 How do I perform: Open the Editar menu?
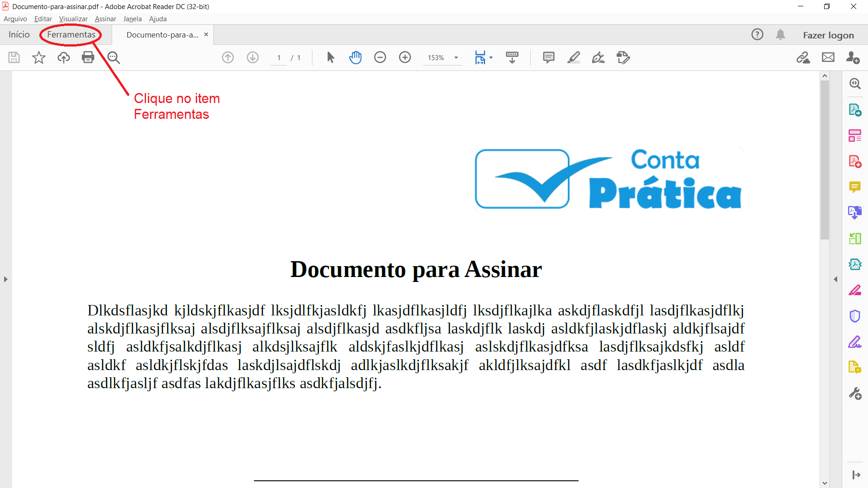(43, 19)
